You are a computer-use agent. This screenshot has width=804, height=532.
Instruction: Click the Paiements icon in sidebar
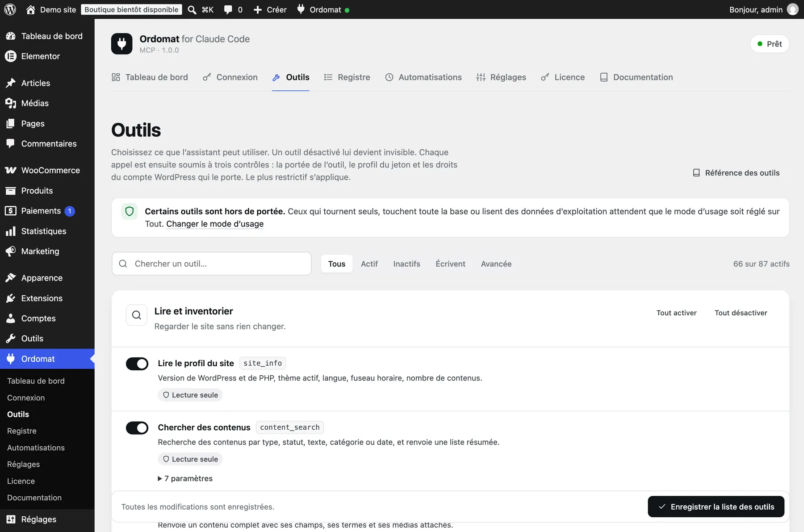pos(11,211)
